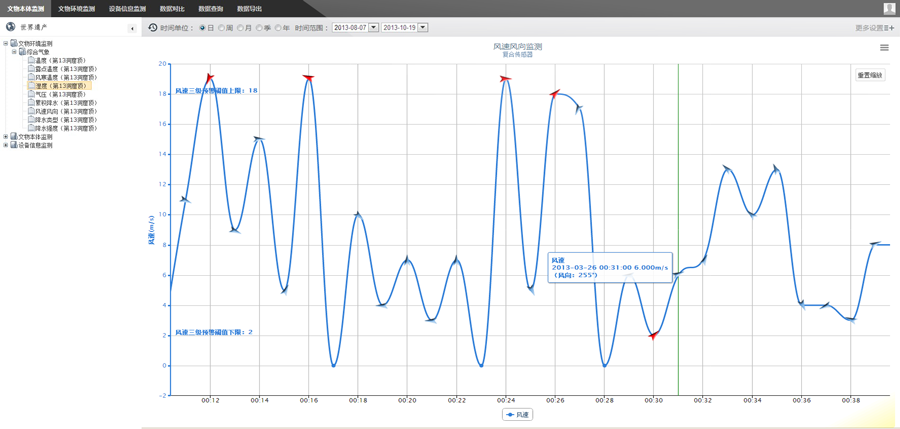
Task: Click the 风速 legend marker icon
Action: click(511, 414)
